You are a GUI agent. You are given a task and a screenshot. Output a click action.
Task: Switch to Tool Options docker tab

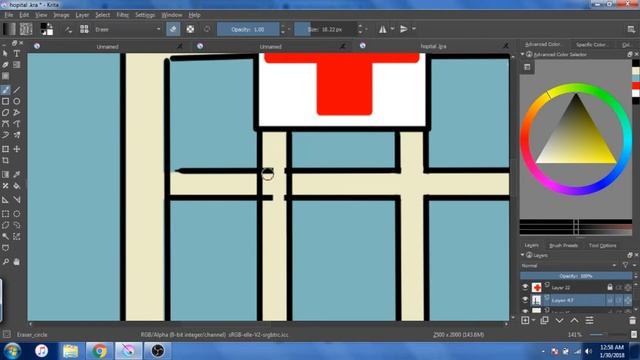[x=602, y=245]
